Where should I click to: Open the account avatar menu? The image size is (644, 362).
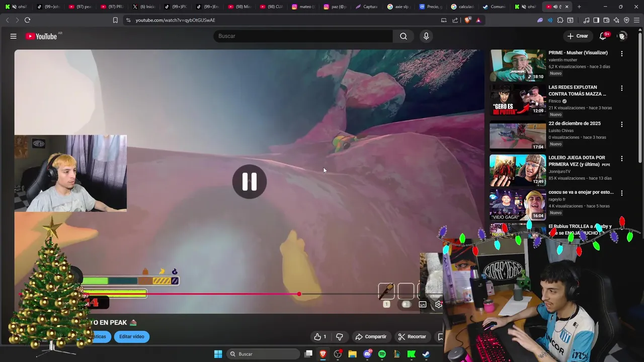click(x=622, y=36)
